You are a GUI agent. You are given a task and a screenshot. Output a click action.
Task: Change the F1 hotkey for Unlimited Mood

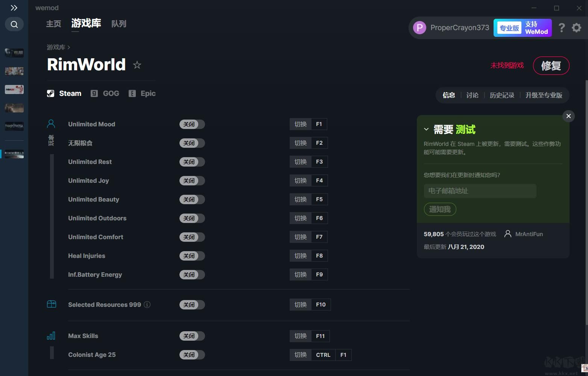[x=319, y=124]
